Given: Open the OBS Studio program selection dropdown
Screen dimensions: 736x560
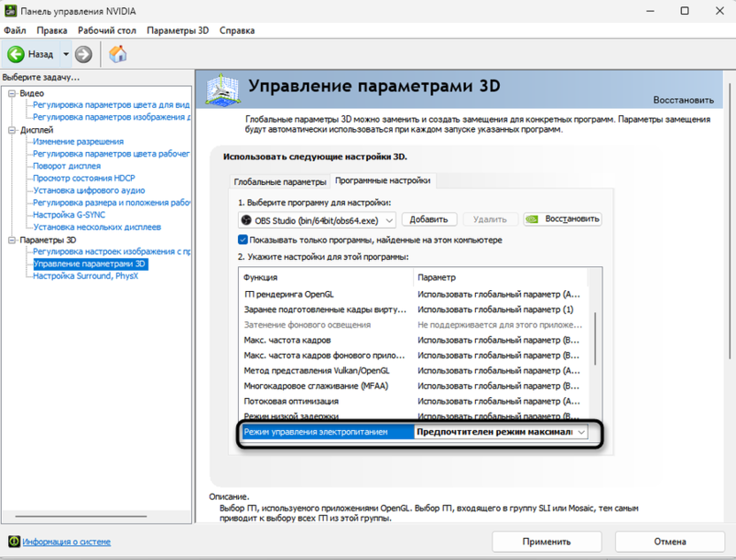Looking at the screenshot, I should tap(317, 220).
